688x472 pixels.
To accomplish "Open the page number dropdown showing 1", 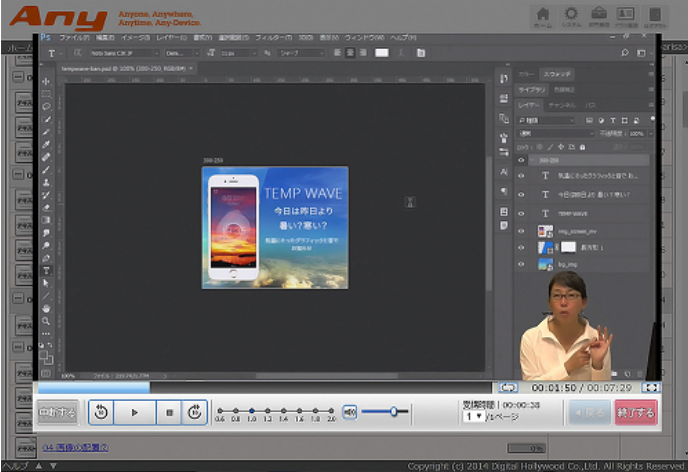I will coord(473,416).
